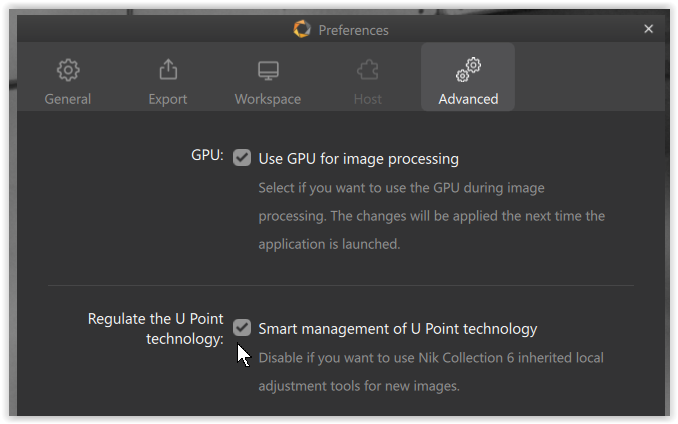Click the "Regulate the U Point technology" label
The width and height of the screenshot is (678, 424).
[156, 329]
